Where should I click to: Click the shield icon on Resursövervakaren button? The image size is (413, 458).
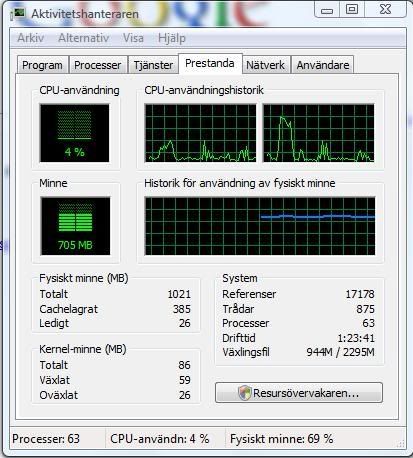245,393
